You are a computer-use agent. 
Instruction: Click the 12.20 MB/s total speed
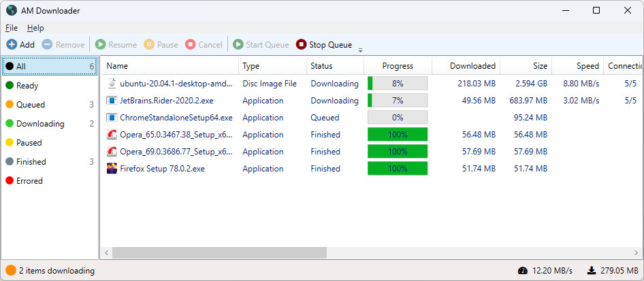pos(552,271)
